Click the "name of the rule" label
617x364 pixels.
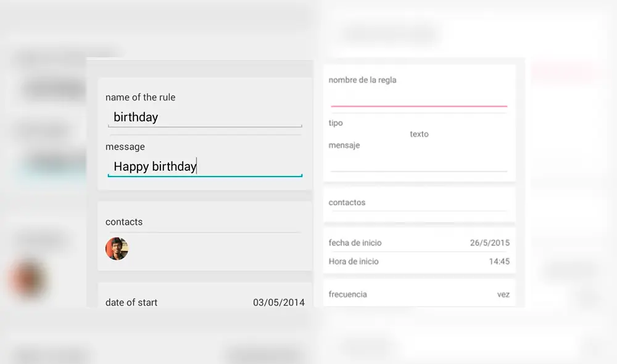point(141,97)
